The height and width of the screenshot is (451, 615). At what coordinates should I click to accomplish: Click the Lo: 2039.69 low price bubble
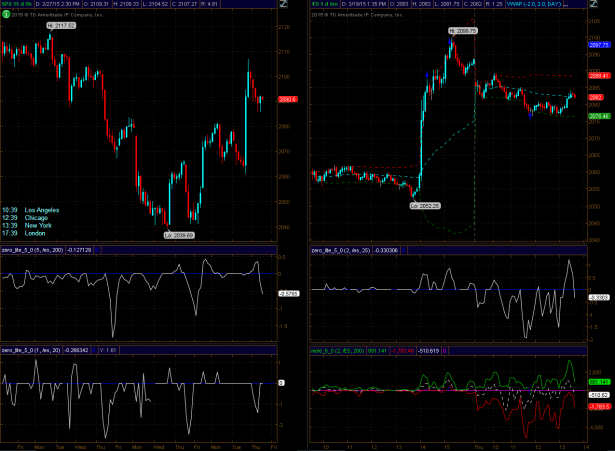(x=179, y=235)
